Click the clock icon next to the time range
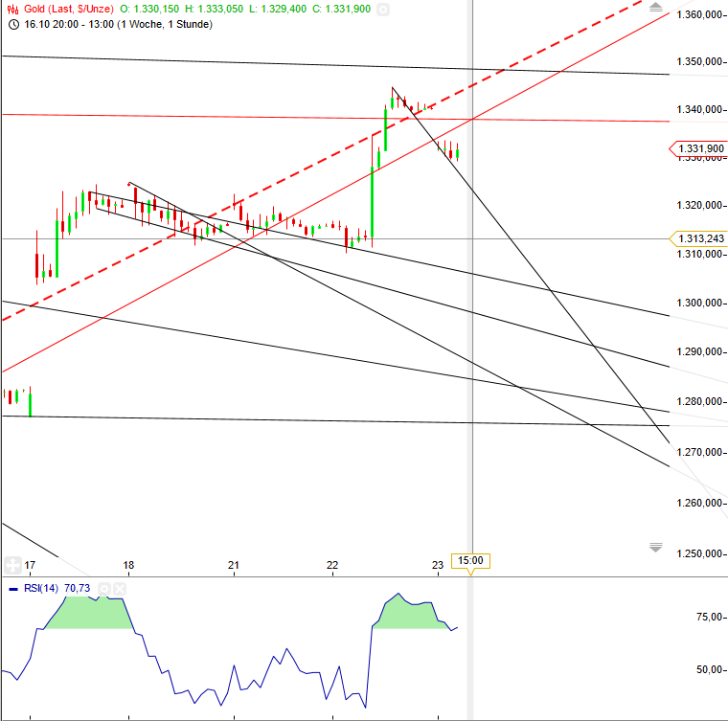 point(14,25)
